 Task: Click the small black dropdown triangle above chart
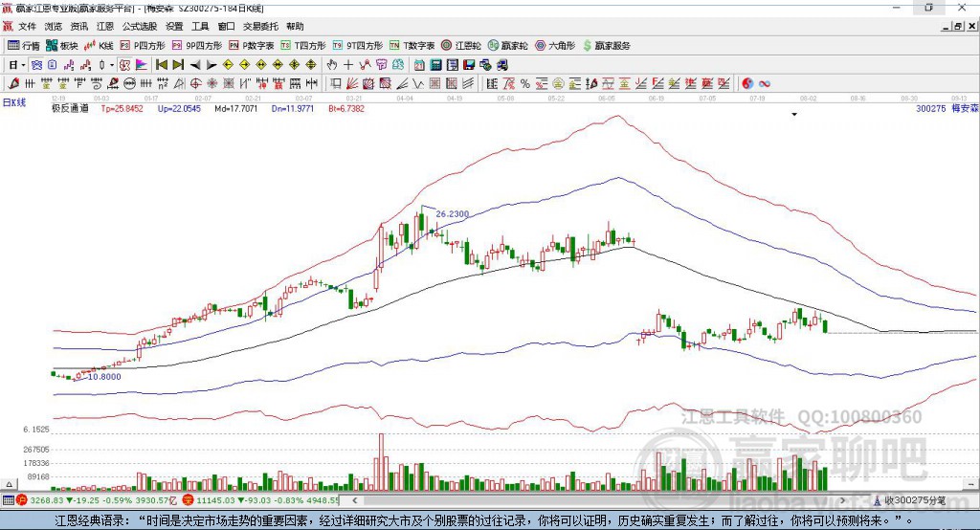pos(794,115)
